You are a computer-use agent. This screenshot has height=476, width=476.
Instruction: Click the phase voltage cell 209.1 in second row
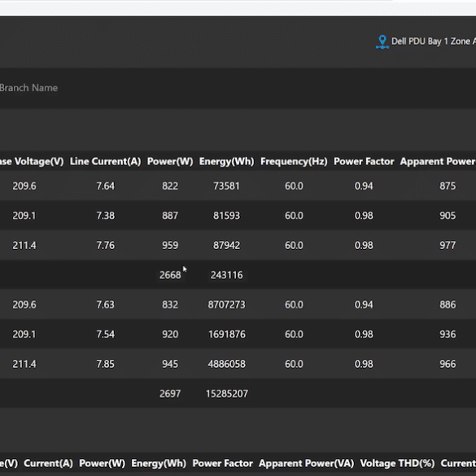point(24,216)
